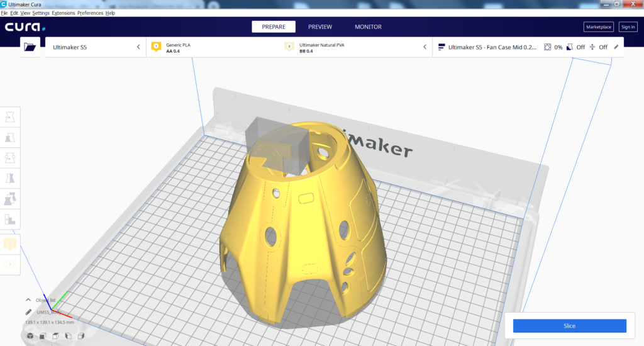Screen dimensions: 644x346
Task: Open the Per Model Settings tool
Action: [11, 199]
